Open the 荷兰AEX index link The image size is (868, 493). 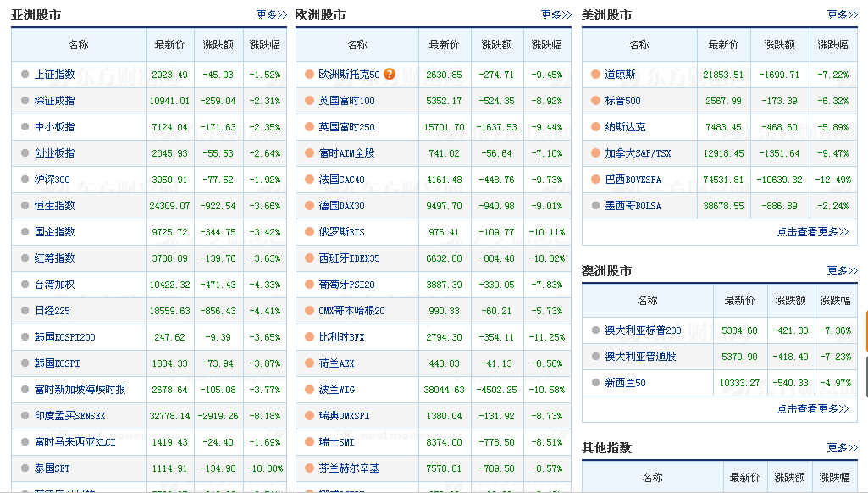point(336,363)
